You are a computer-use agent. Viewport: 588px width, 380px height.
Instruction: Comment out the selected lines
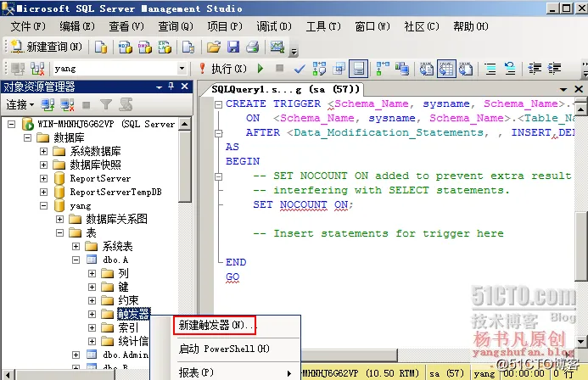point(490,69)
